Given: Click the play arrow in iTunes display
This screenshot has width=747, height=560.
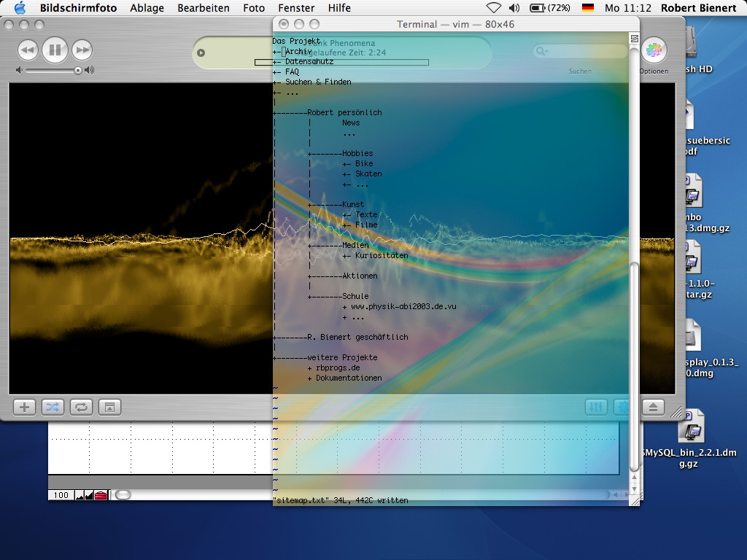Looking at the screenshot, I should (x=201, y=52).
